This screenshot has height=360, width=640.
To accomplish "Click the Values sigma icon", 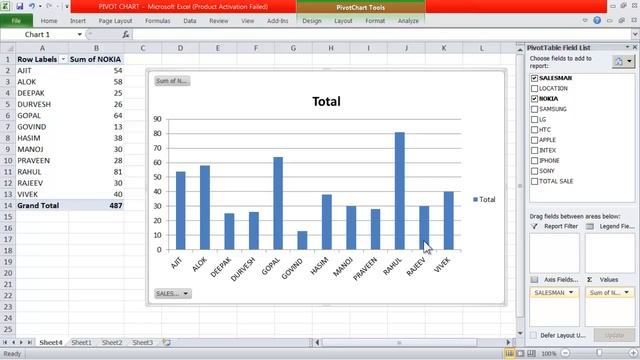I will 589,280.
